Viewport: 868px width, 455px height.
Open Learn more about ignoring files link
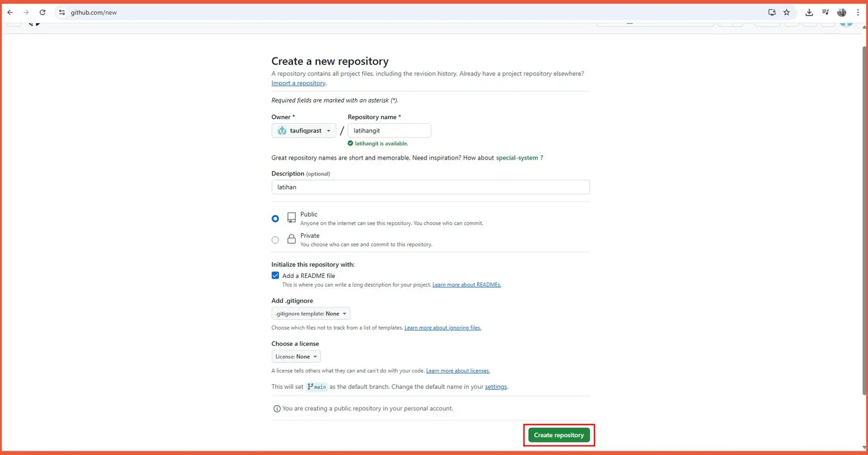(443, 327)
